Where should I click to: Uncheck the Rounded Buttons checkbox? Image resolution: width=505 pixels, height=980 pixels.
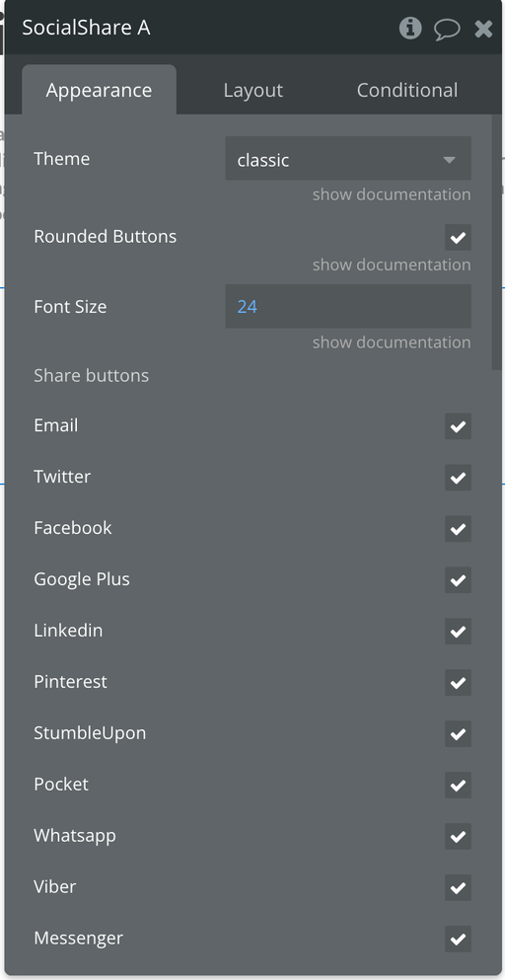click(x=458, y=238)
